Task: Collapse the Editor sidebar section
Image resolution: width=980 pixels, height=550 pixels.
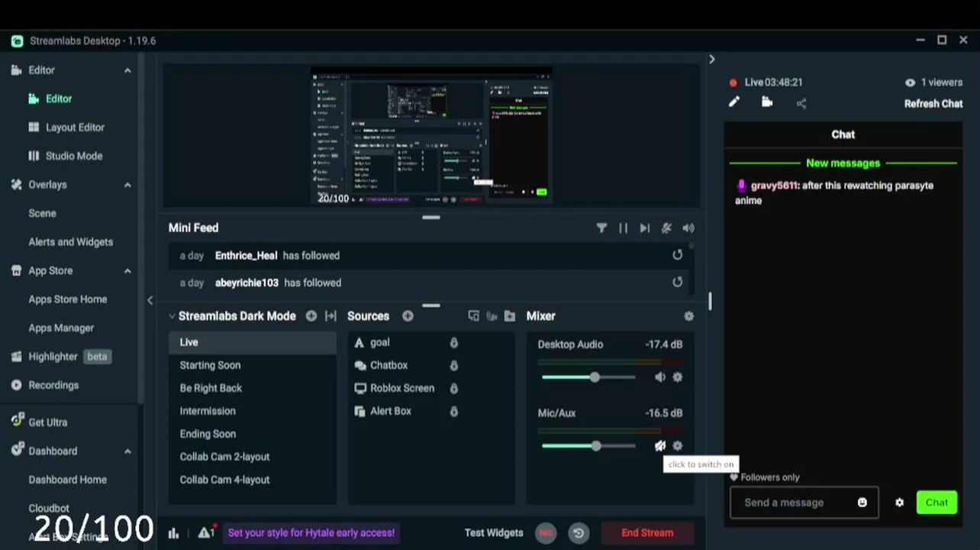Action: tap(127, 70)
